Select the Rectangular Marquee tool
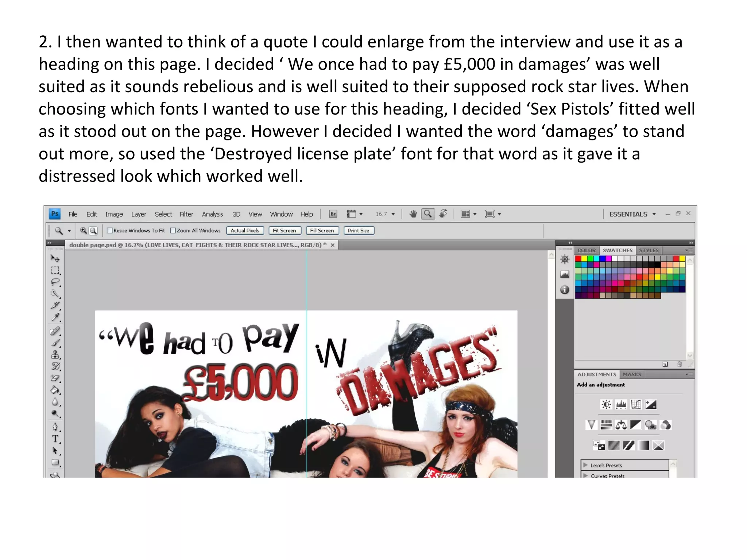747x560 pixels. 55,270
